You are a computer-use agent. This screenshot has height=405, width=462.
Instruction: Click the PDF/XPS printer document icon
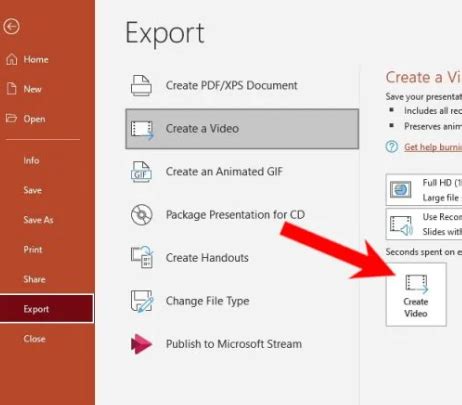pyautogui.click(x=141, y=85)
